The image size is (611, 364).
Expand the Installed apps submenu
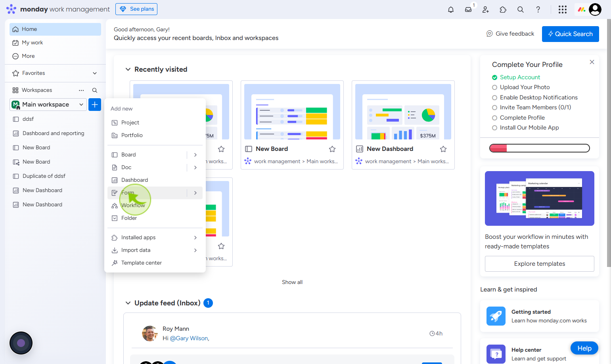(195, 238)
